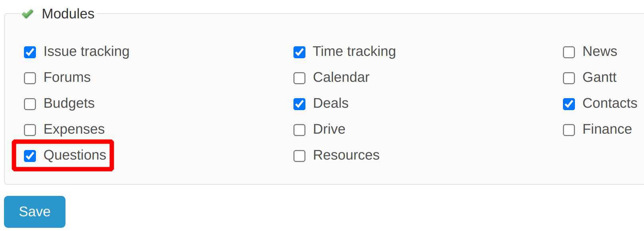The image size is (644, 231).
Task: Check the Finance checkbox
Action: point(569,130)
